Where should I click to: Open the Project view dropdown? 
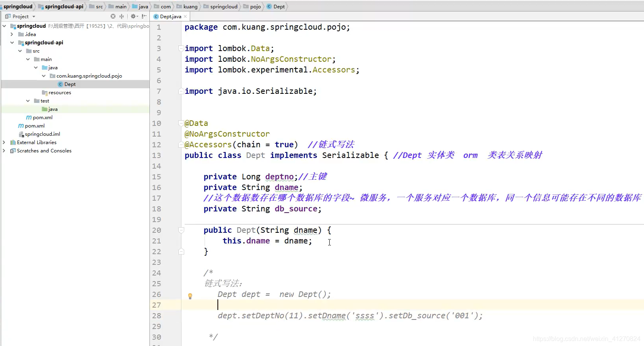click(34, 17)
